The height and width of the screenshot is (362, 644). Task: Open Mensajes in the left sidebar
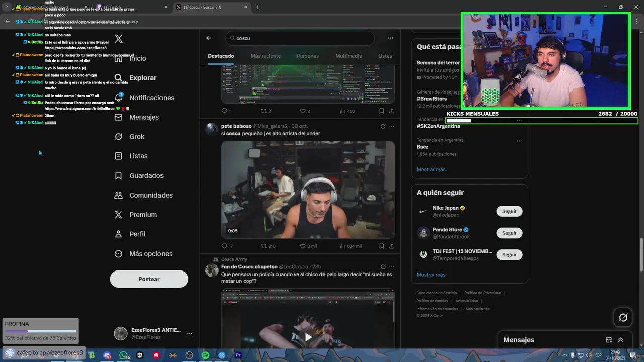(136, 117)
